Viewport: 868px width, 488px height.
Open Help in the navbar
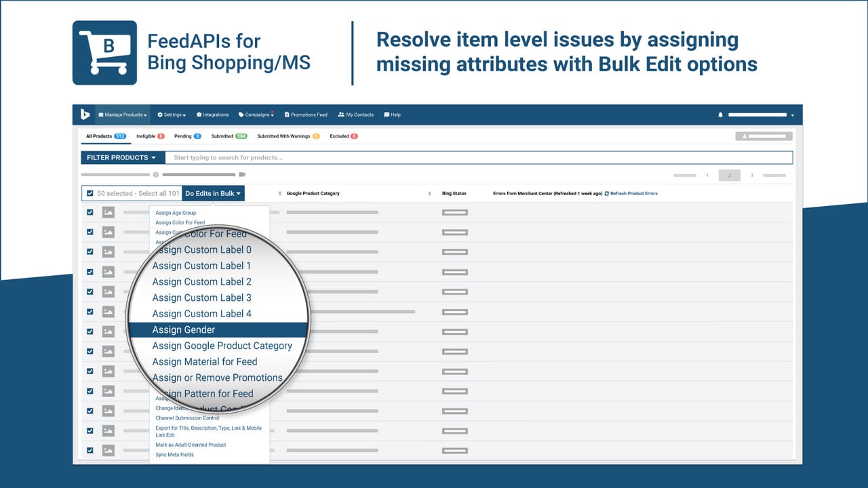pos(392,115)
